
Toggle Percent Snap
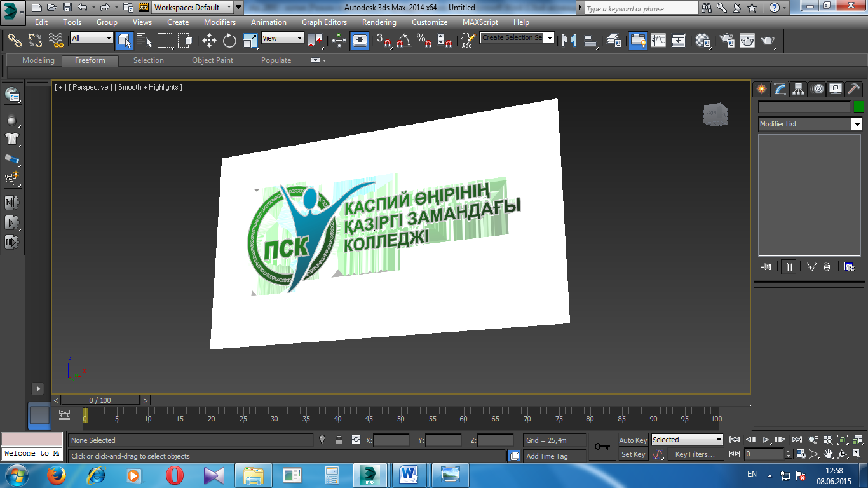(x=424, y=41)
